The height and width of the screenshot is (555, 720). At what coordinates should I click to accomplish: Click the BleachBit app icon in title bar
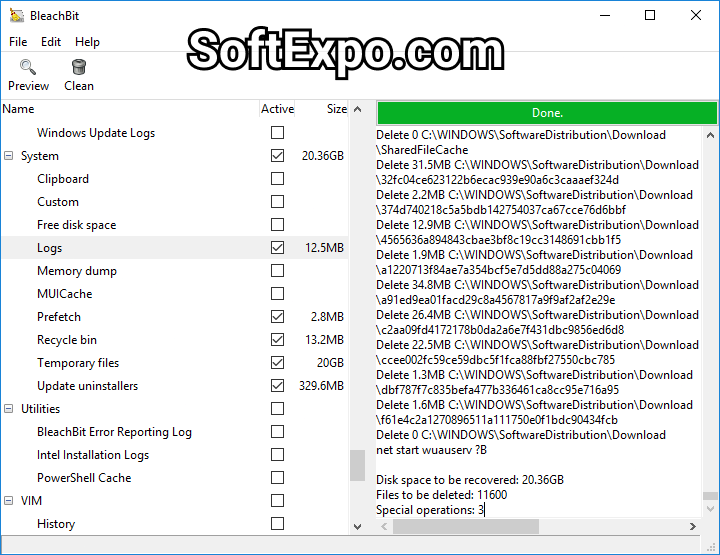point(17,16)
